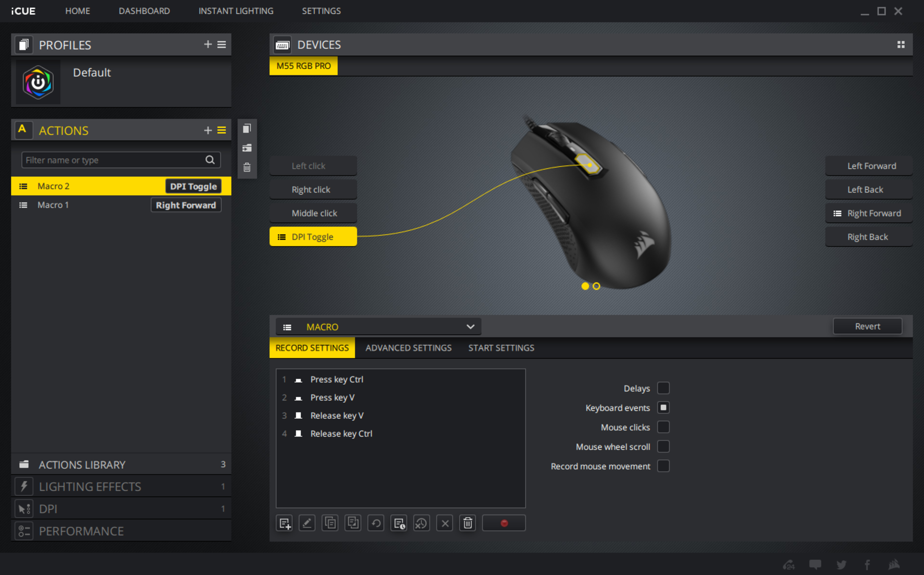Expand the Actions Library section

pos(121,464)
